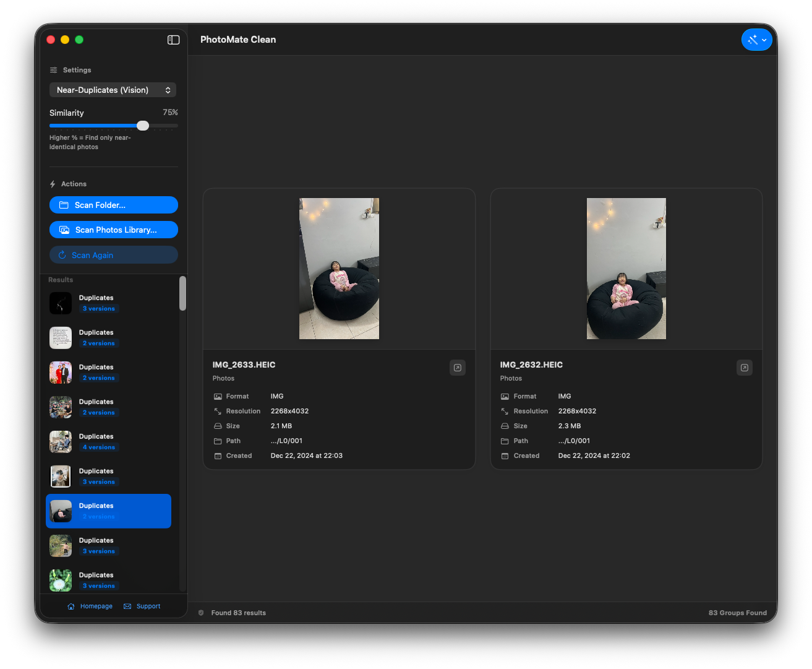Screen dimensions: 812x669
Task: Click the Scan Folder button
Action: [113, 205]
